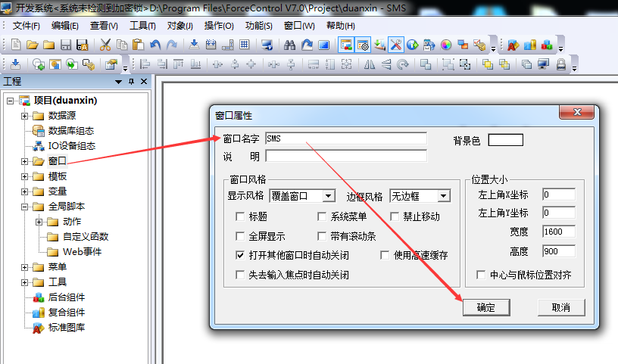The width and height of the screenshot is (618, 364).
Task: Click the open folder toolbar icon
Action: click(x=33, y=45)
